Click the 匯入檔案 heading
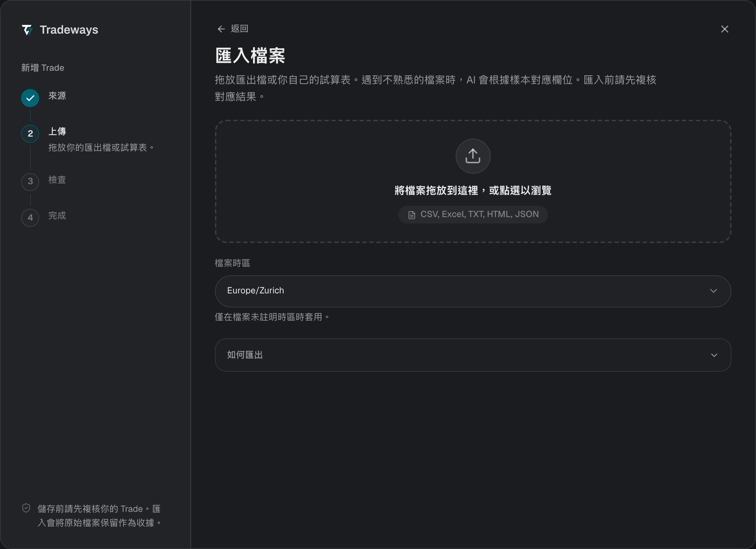Viewport: 756px width, 549px height. pyautogui.click(x=250, y=56)
